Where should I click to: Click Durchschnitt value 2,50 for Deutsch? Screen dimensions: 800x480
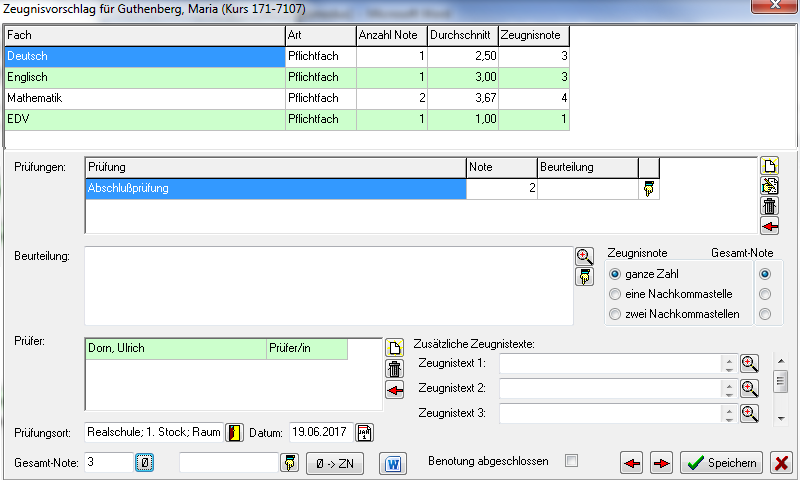pyautogui.click(x=463, y=57)
